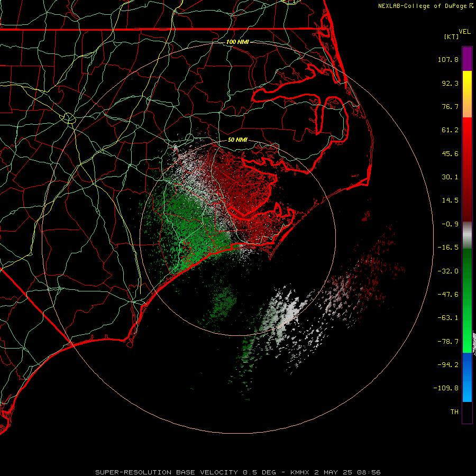The image size is (476, 476).
Task: Click the Super-Resolution Base Velocity caption
Action: 237,472
